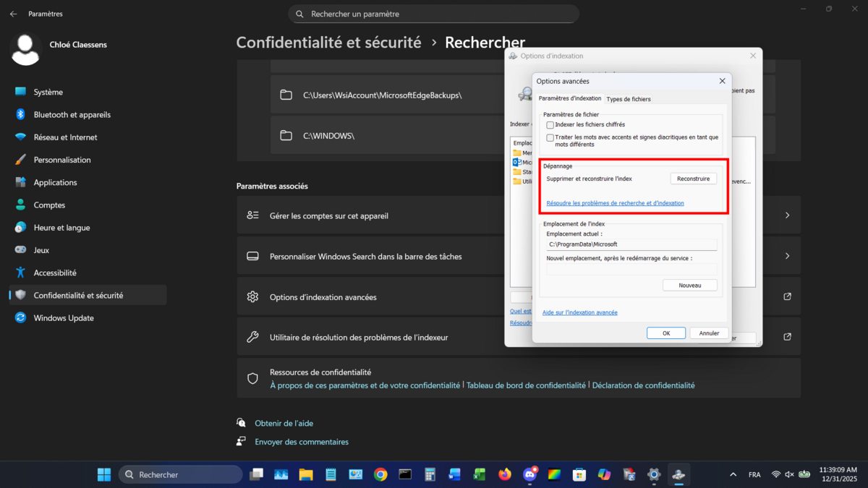Image resolution: width=868 pixels, height=488 pixels.
Task: Open Résoudre les problèmes de recherche link
Action: (615, 203)
